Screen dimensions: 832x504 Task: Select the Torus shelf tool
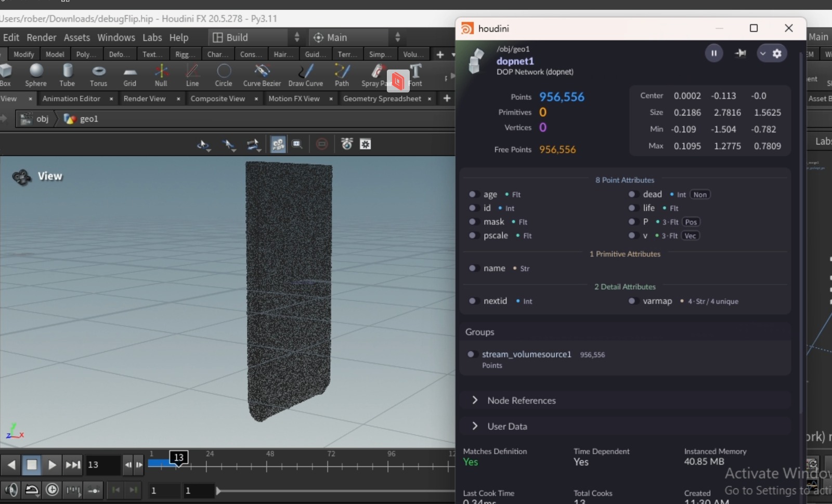pyautogui.click(x=98, y=74)
